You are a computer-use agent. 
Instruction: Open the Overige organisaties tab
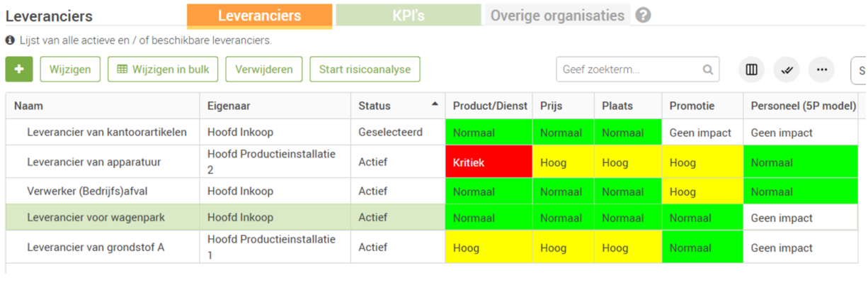[x=557, y=16]
